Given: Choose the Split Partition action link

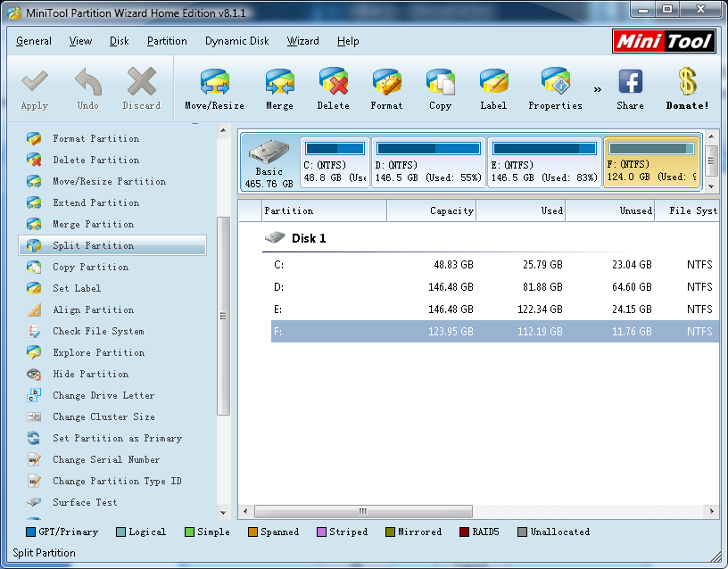Looking at the screenshot, I should pyautogui.click(x=112, y=245).
